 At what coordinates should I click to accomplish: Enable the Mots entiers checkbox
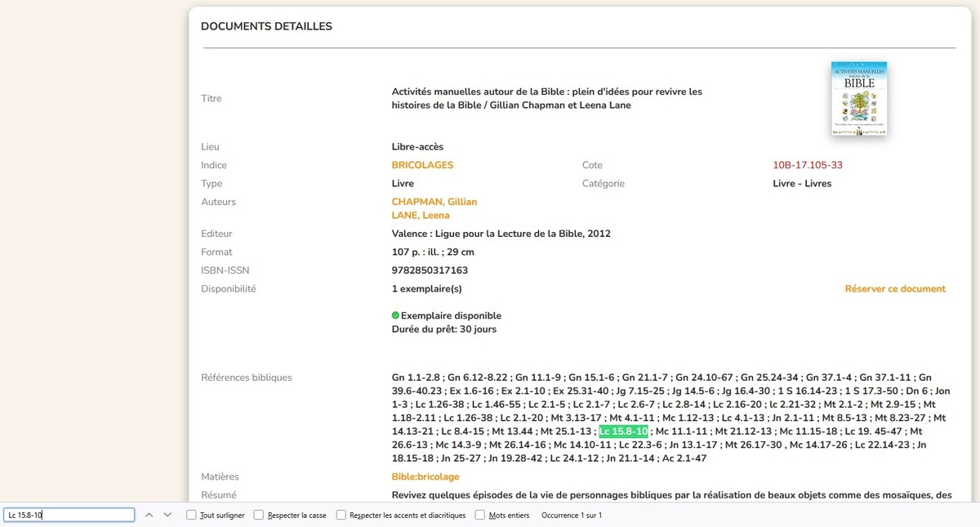[x=480, y=515]
